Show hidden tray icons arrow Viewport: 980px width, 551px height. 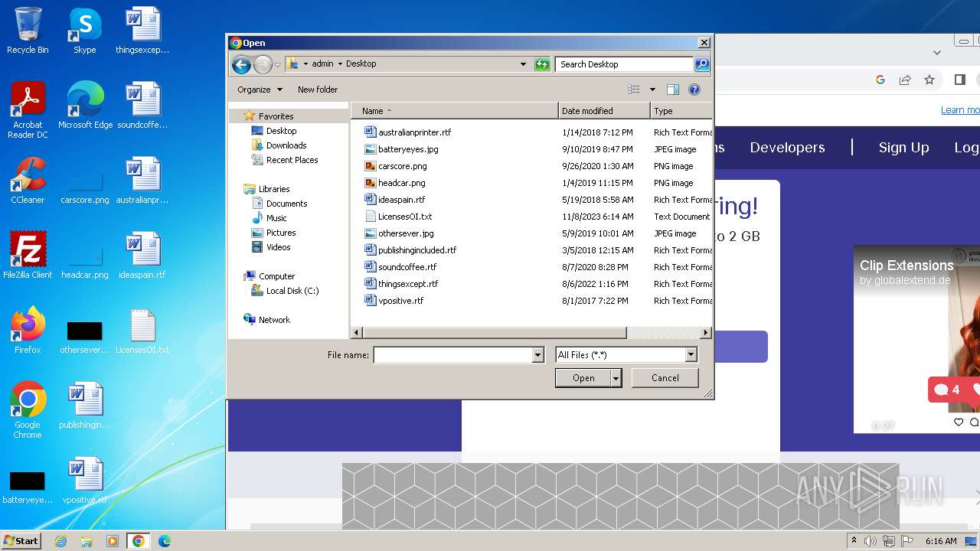(854, 541)
